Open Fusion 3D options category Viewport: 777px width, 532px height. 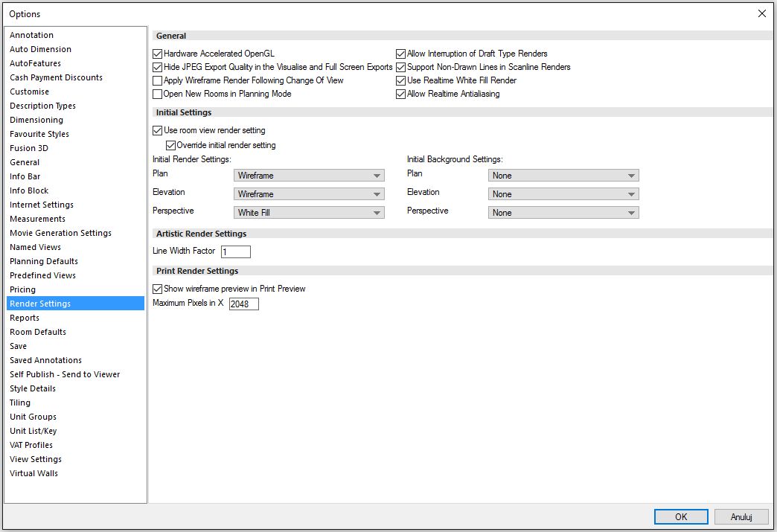tap(29, 148)
